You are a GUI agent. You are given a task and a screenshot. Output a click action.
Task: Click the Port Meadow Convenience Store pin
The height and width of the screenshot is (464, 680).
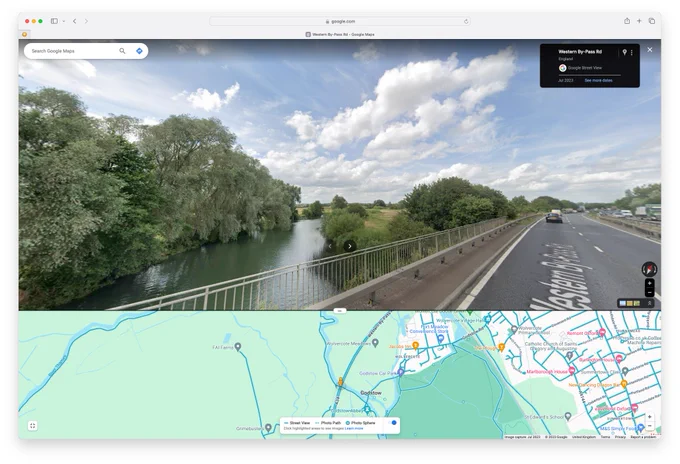[440, 339]
